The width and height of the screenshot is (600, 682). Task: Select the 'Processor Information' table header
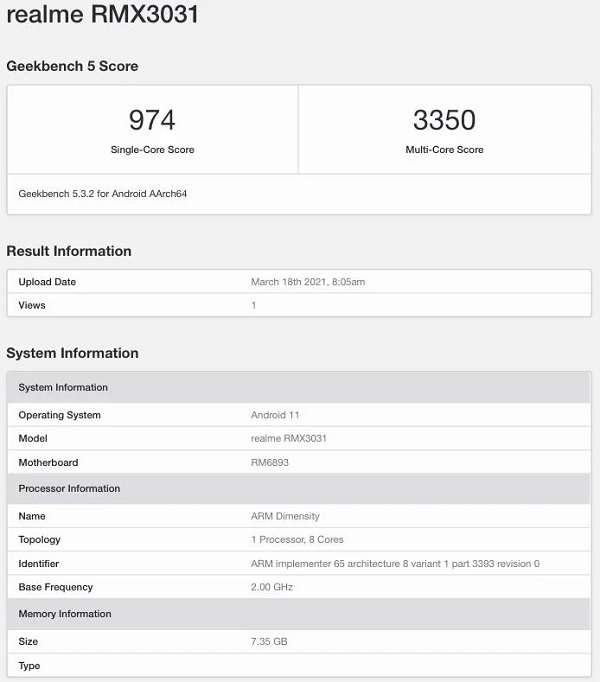tap(299, 488)
